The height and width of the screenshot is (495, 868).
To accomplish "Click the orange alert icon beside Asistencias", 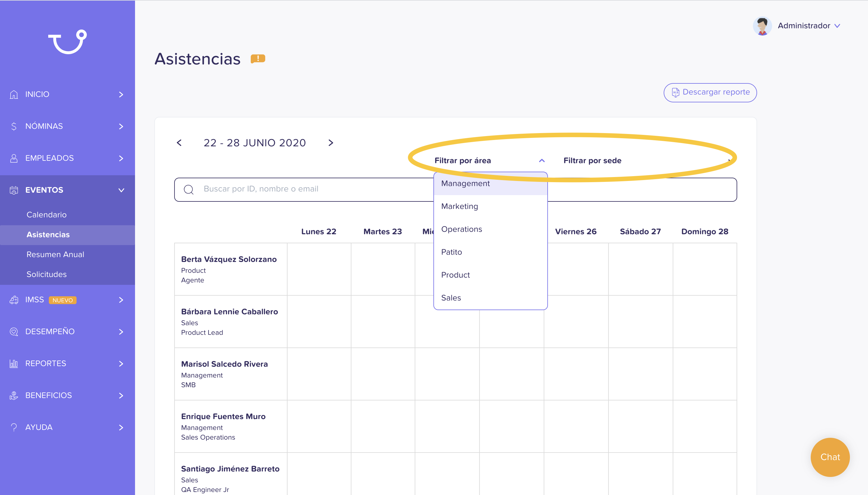I will click(x=258, y=59).
